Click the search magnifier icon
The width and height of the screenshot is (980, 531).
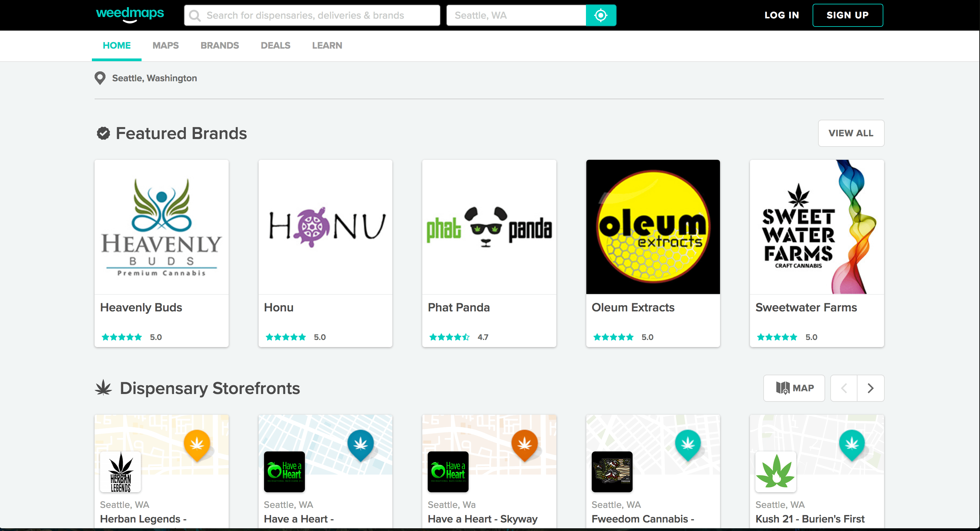[x=195, y=16]
